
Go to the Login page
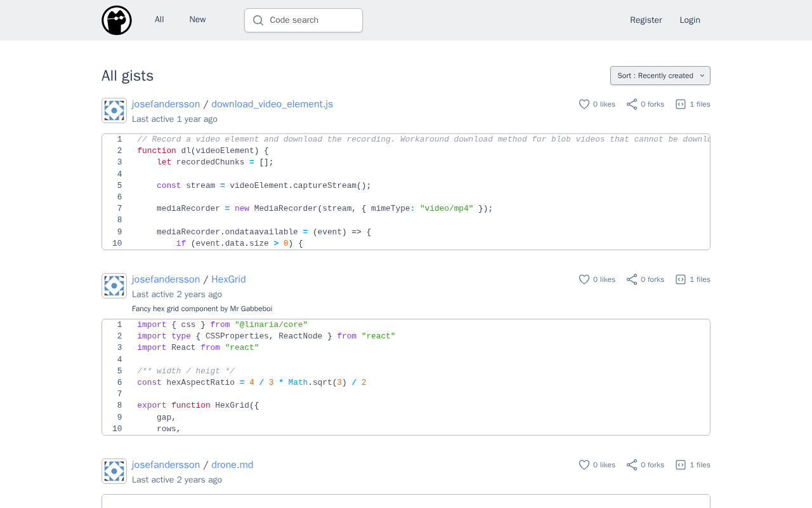point(690,20)
